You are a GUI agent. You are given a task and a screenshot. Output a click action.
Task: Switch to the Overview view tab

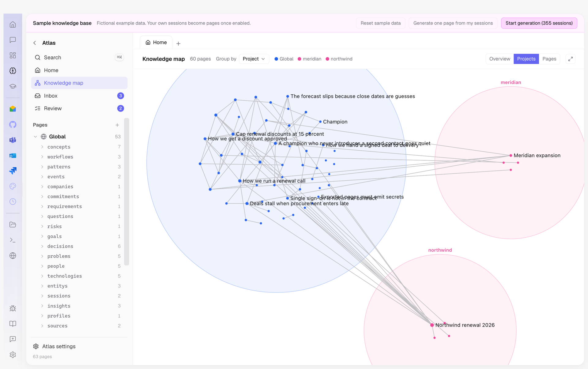(499, 59)
